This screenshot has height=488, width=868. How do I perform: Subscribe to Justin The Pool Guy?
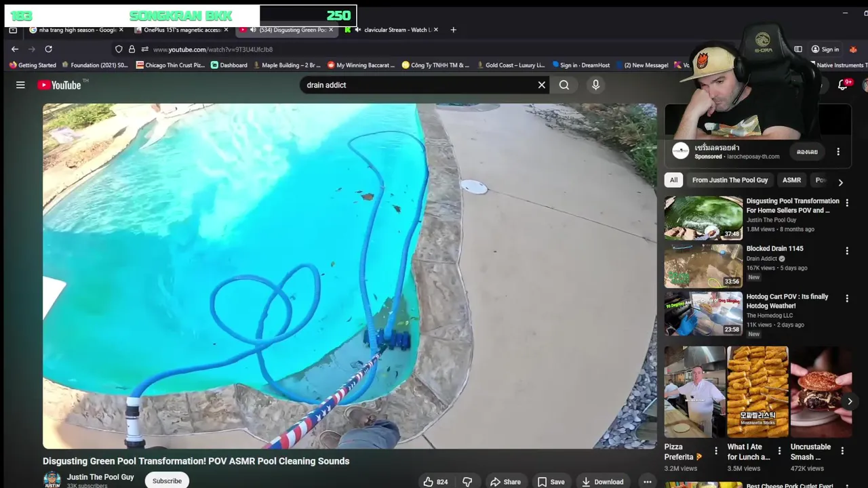[x=167, y=481]
